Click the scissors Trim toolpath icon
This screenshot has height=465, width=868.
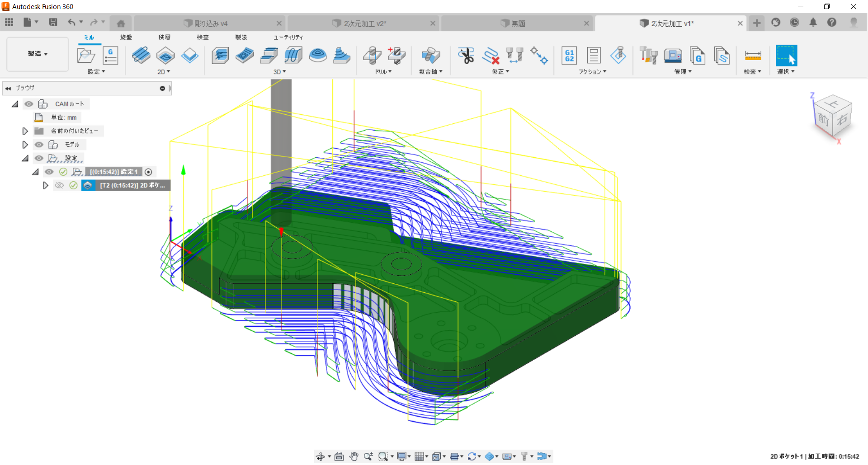pyautogui.click(x=466, y=56)
